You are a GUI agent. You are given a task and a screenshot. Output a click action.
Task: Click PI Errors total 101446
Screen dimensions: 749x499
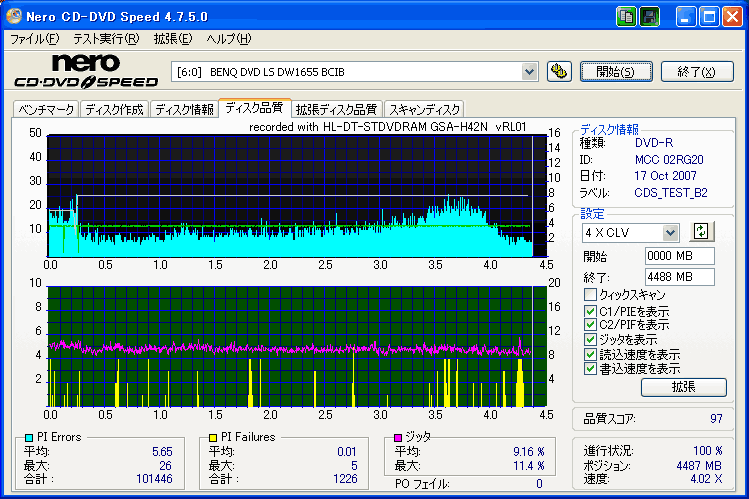pyautogui.click(x=154, y=478)
